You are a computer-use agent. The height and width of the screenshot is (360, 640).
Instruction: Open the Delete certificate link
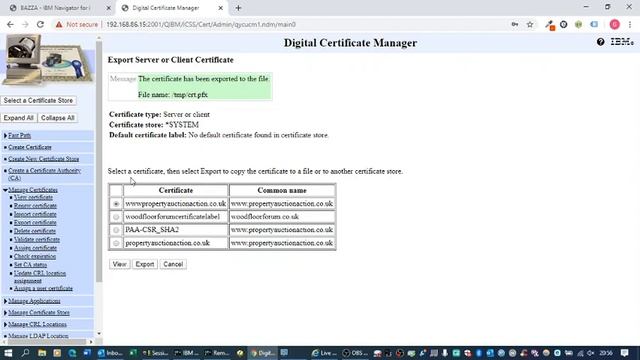[35, 231]
